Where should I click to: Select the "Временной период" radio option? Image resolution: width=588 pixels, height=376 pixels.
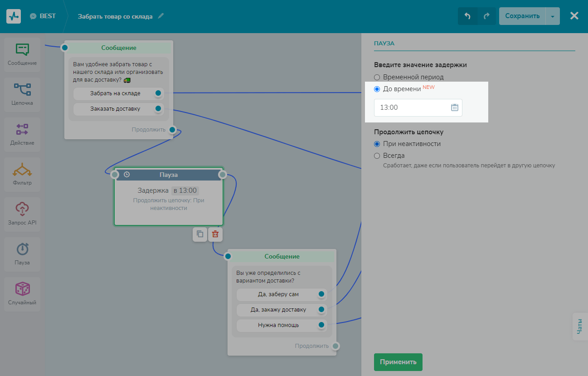pyautogui.click(x=377, y=78)
